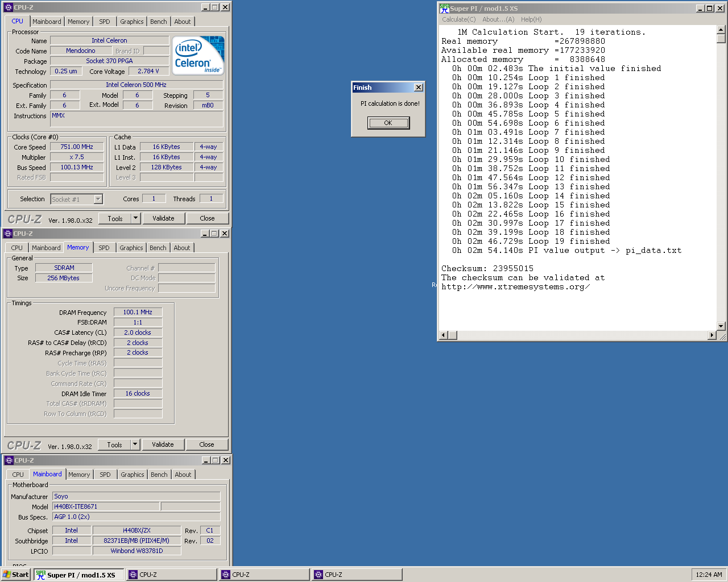Click the Bus Speed value 100.13 MHz

(77, 167)
